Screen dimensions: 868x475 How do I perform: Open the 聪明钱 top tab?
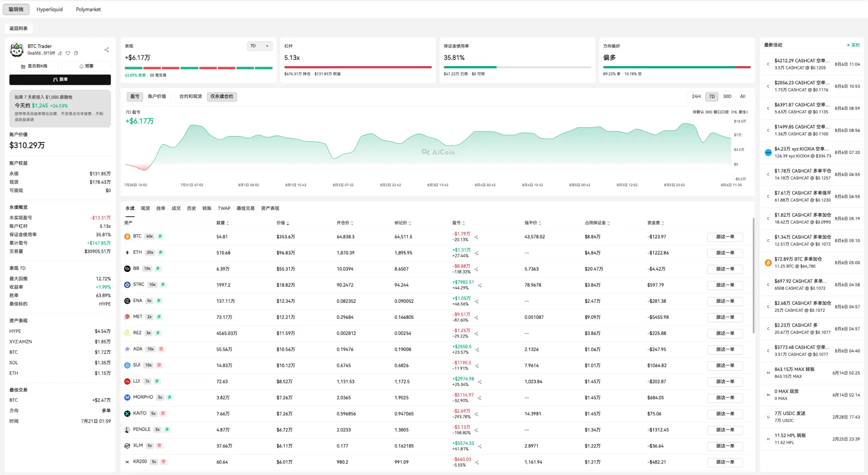coord(16,9)
